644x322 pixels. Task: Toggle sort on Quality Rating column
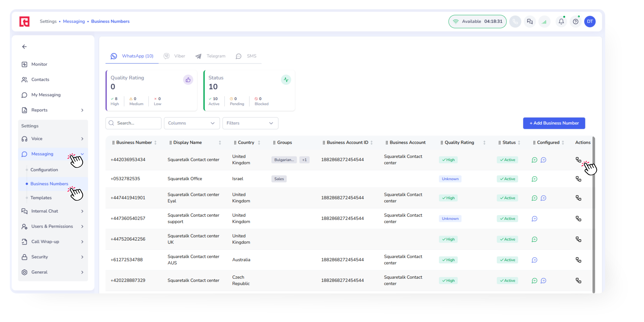click(484, 143)
